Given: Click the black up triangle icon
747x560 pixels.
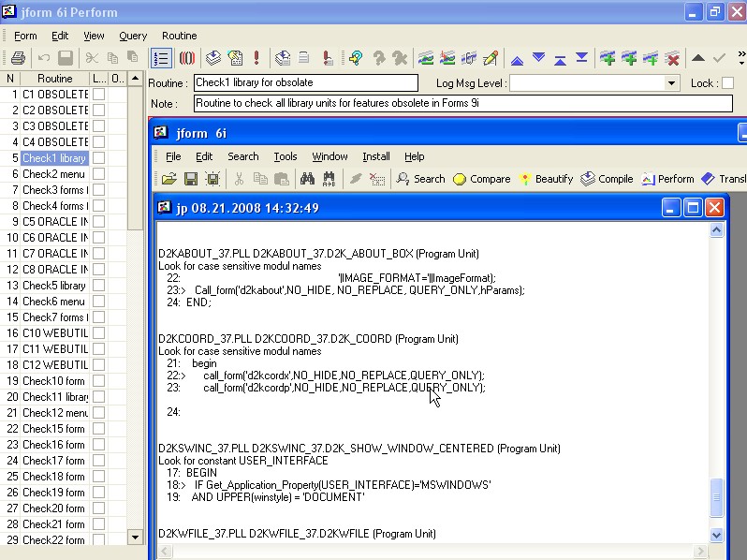Looking at the screenshot, I should pos(698,58).
